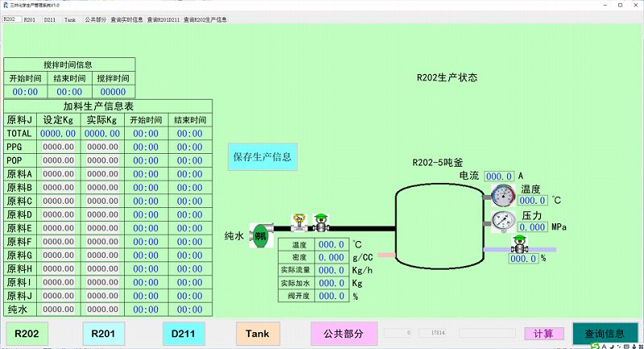Image resolution: width=644 pixels, height=349 pixels.
Task: Click 搅拌时间信息 开始时间 value 00:00
Action: [25, 92]
